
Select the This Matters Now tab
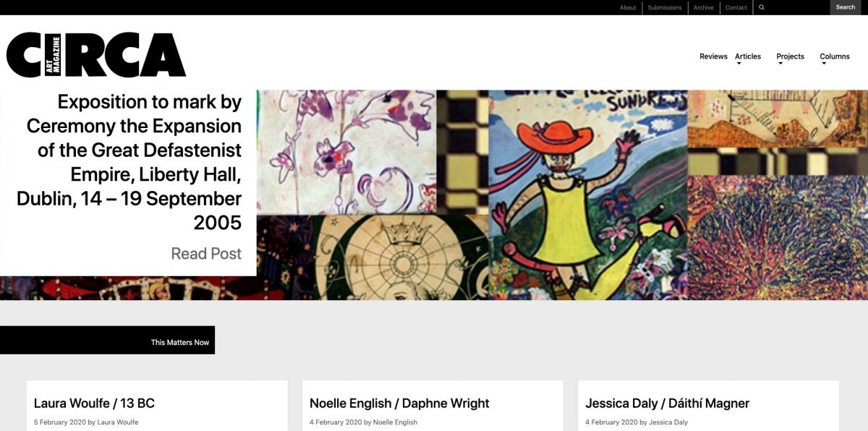pos(107,341)
